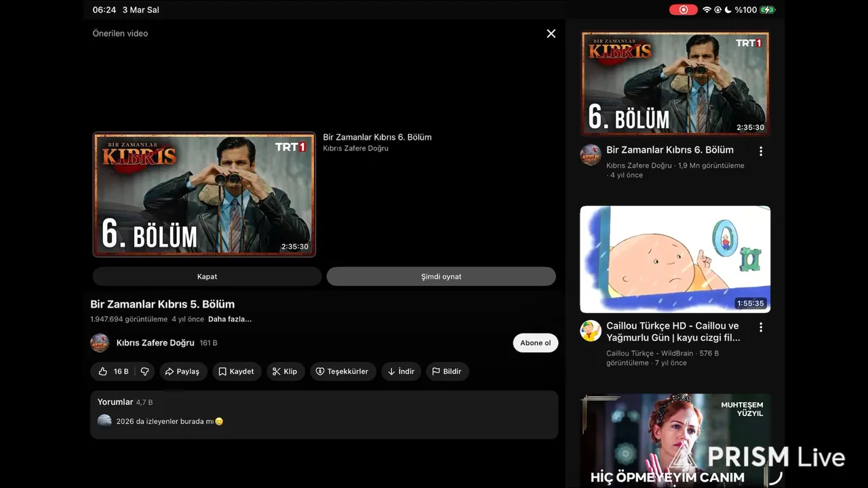Open sidebar Bir Zamanlar Kıbrıs 6. Bölüm thumbnail

675,83
